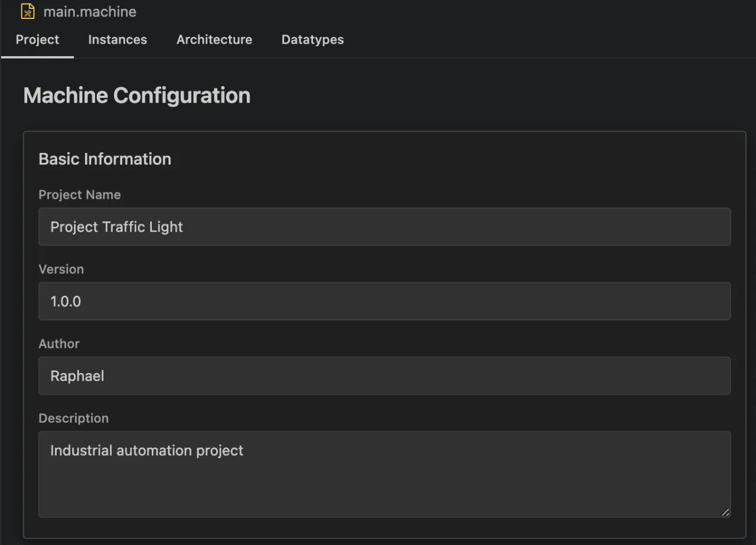Select the main.machine file title

(90, 11)
